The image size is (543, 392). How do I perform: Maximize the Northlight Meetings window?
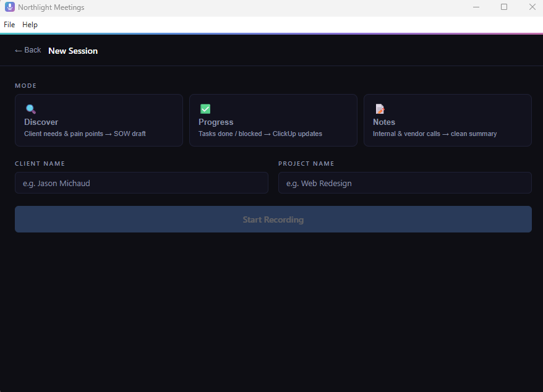(504, 7)
